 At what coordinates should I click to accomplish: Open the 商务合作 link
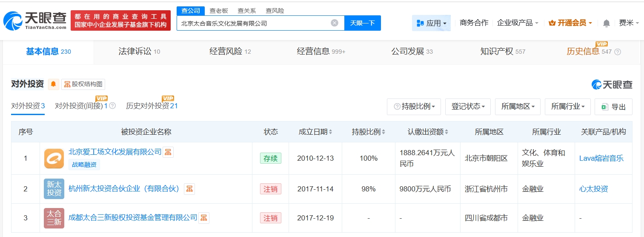[474, 23]
